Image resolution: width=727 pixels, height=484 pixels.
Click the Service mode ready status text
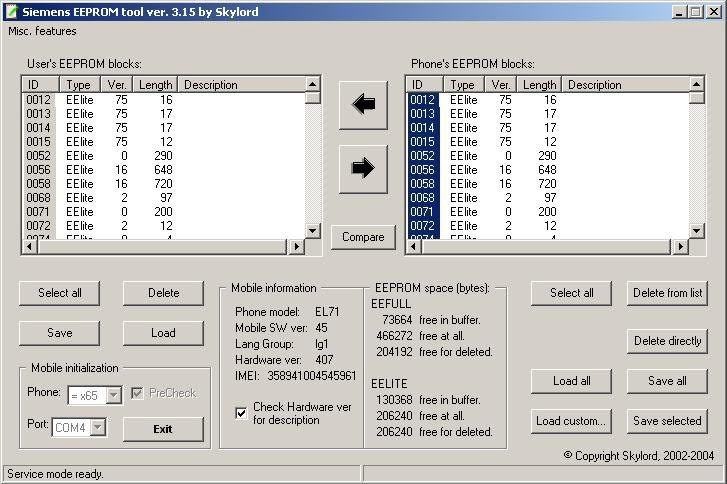tap(55, 474)
